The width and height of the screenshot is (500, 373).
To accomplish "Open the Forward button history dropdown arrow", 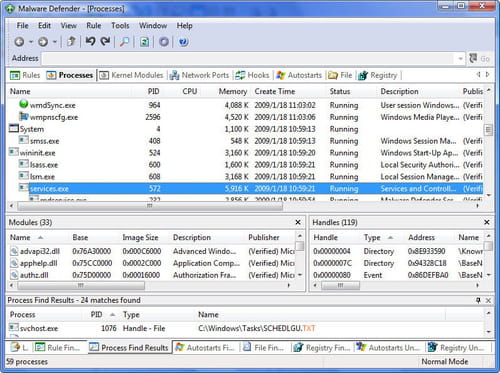I will click(x=55, y=42).
